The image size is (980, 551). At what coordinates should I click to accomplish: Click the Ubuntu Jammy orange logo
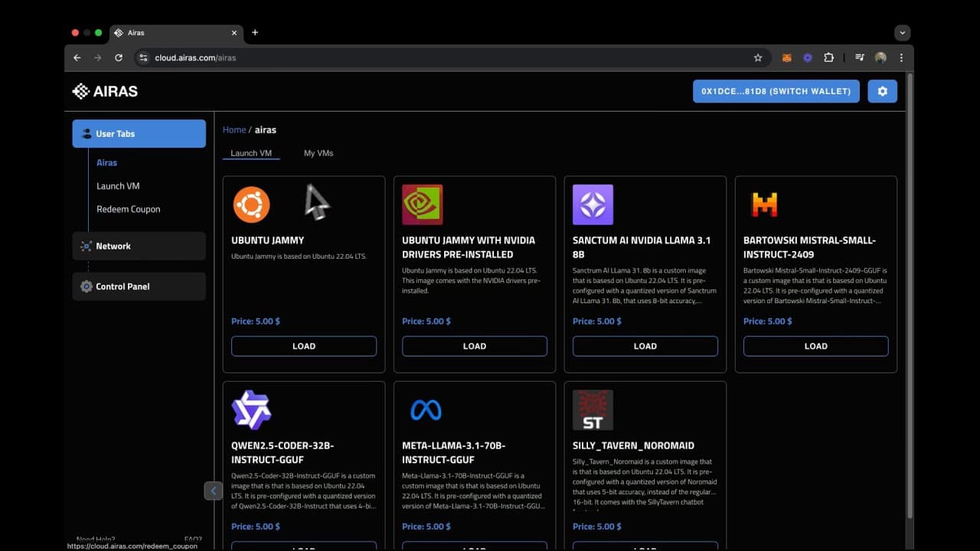click(252, 204)
